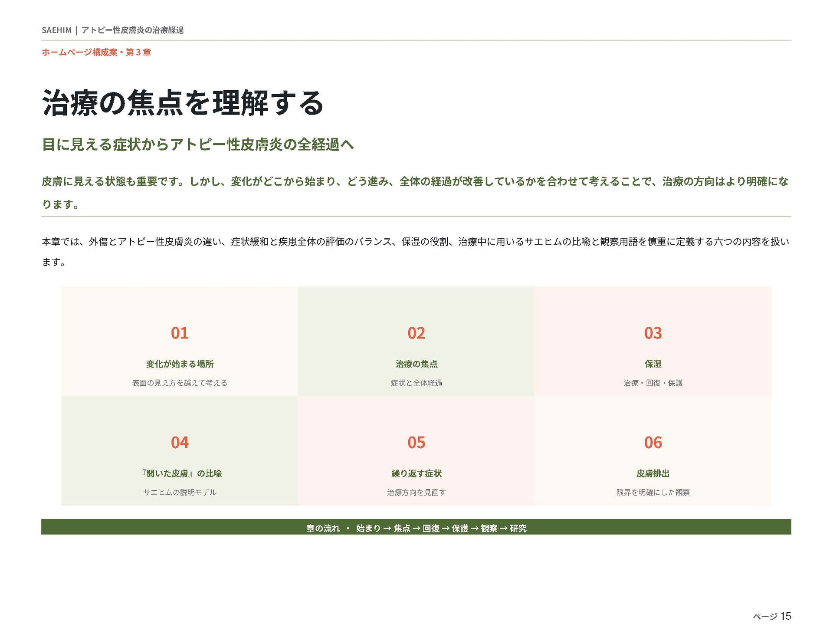Click the number 06 in last card
Viewport: 833px width, 644px height.
tap(653, 442)
